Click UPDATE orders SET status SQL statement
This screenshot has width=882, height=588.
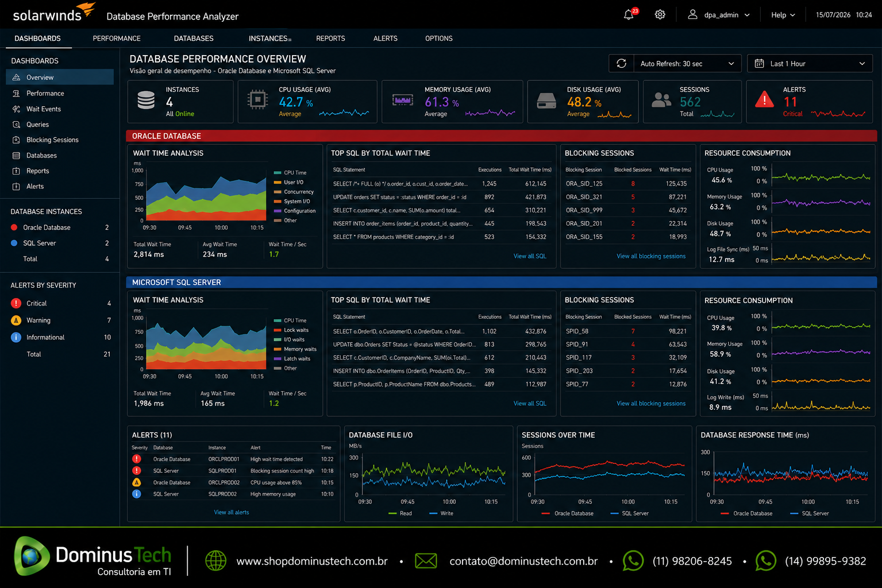[x=400, y=197]
